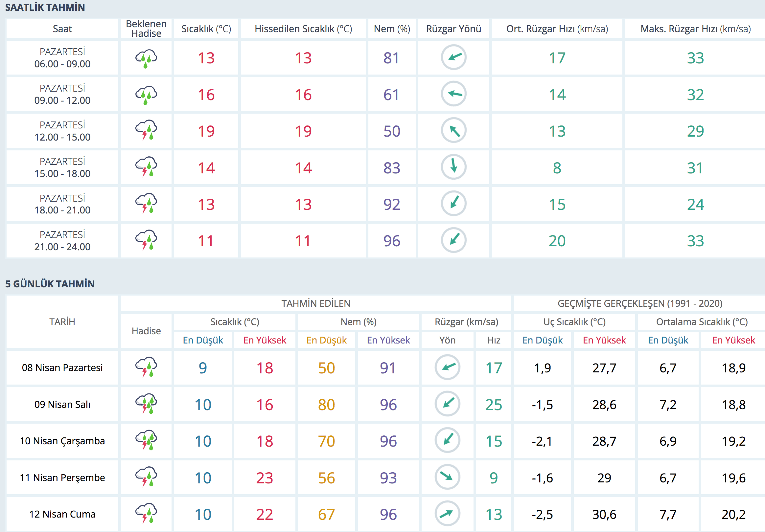Screen dimensions: 765x532
Task: Click the Hissedilen Sıcaklık column header
Action: coord(303,29)
